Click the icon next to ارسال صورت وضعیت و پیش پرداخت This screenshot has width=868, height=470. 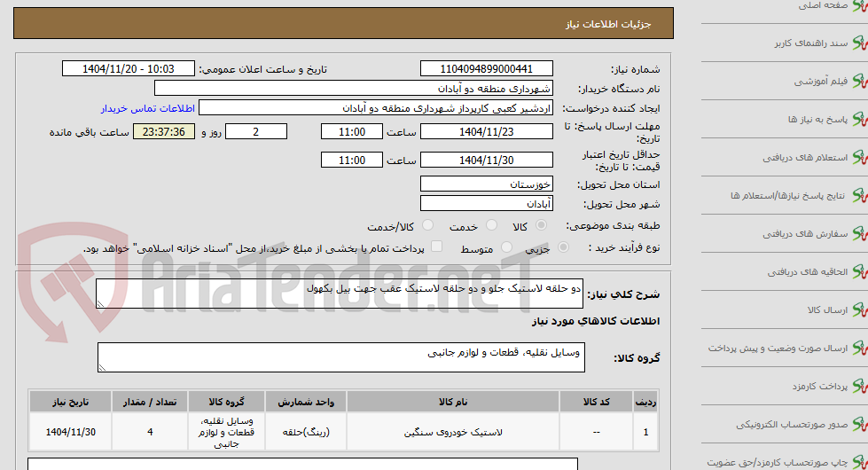[860, 349]
